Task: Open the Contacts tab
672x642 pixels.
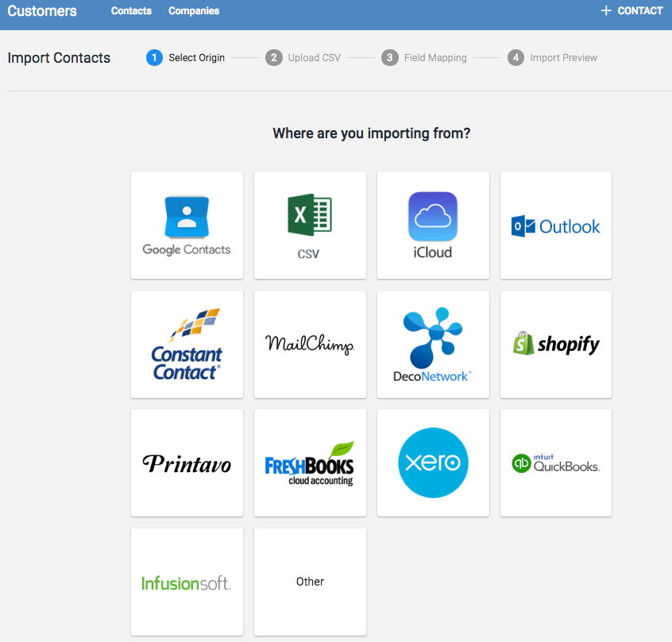Action: pos(131,10)
